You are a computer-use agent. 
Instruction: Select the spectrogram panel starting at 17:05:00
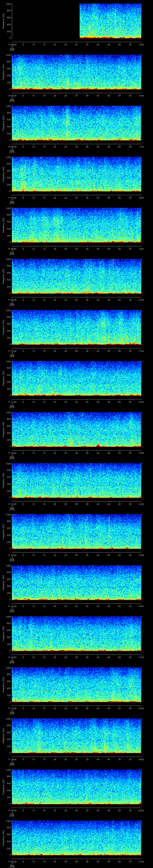click(77, 72)
